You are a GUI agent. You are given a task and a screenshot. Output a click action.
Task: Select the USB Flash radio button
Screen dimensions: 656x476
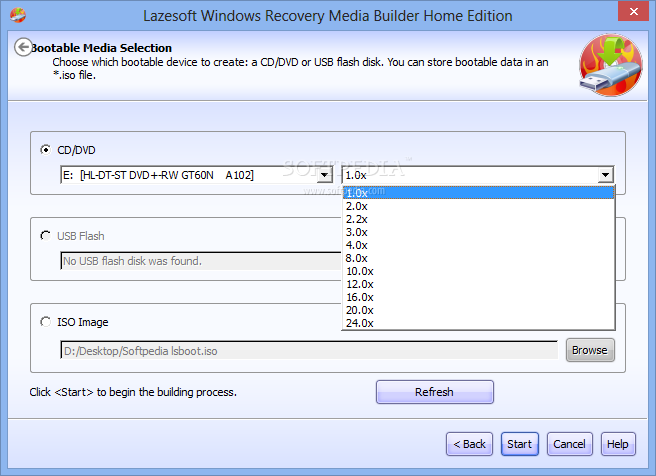(46, 235)
